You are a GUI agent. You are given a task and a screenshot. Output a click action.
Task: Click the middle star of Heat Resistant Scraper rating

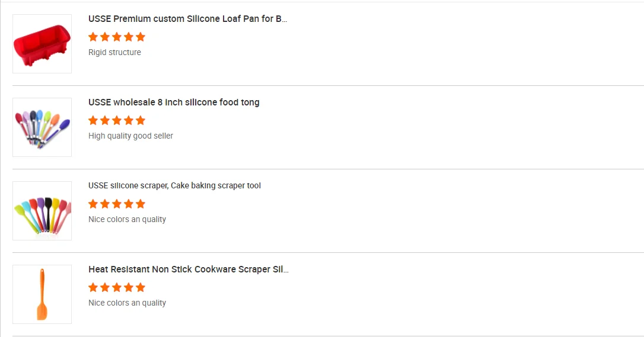pyautogui.click(x=117, y=287)
